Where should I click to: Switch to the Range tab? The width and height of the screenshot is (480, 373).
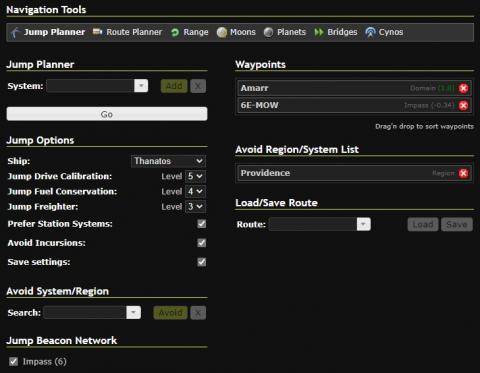[189, 32]
